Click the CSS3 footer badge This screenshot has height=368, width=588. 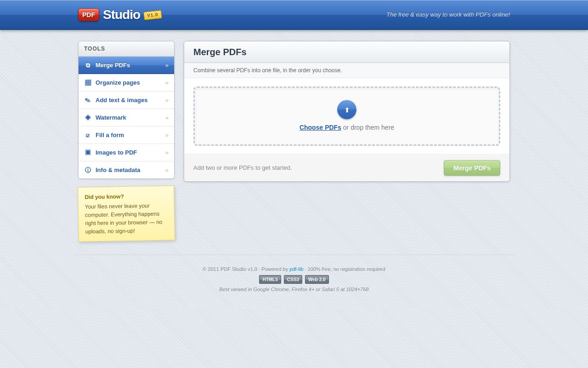coord(293,280)
